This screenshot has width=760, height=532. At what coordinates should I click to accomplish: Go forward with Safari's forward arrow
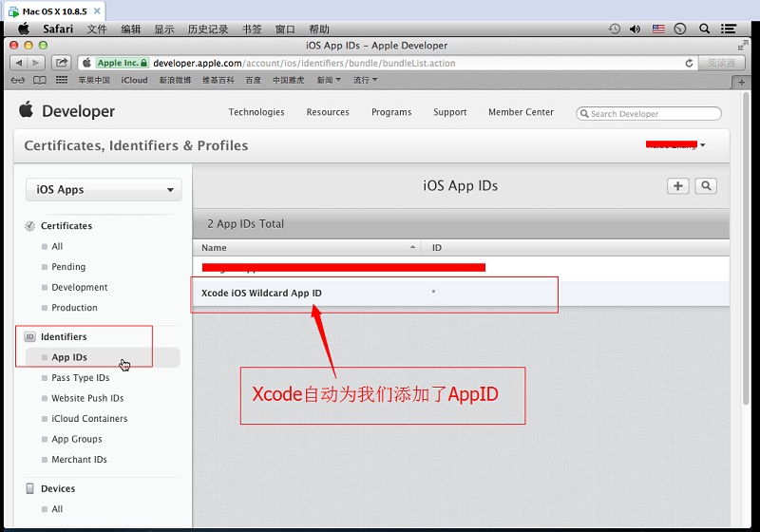(36, 63)
